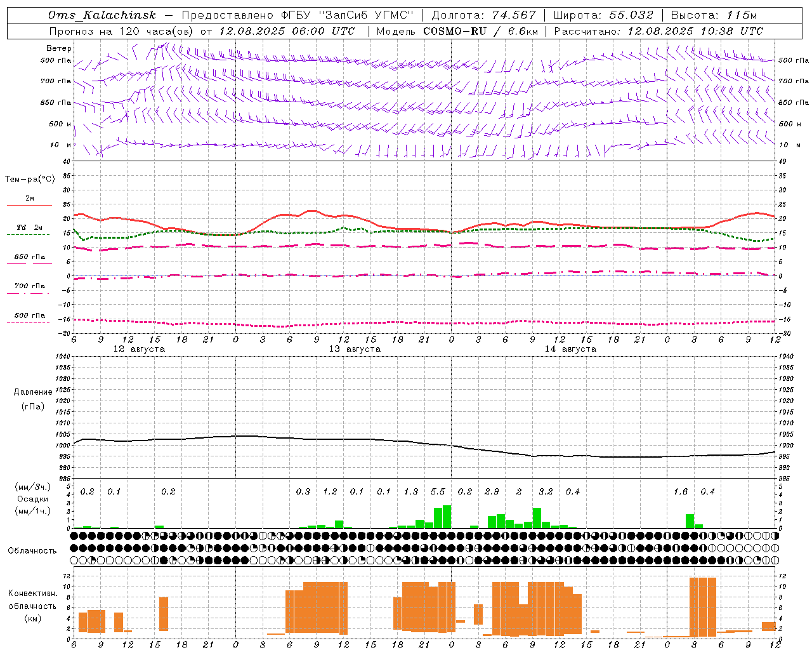Click the 2.9 precipitation total value
The width and height of the screenshot is (812, 650).
(x=492, y=492)
